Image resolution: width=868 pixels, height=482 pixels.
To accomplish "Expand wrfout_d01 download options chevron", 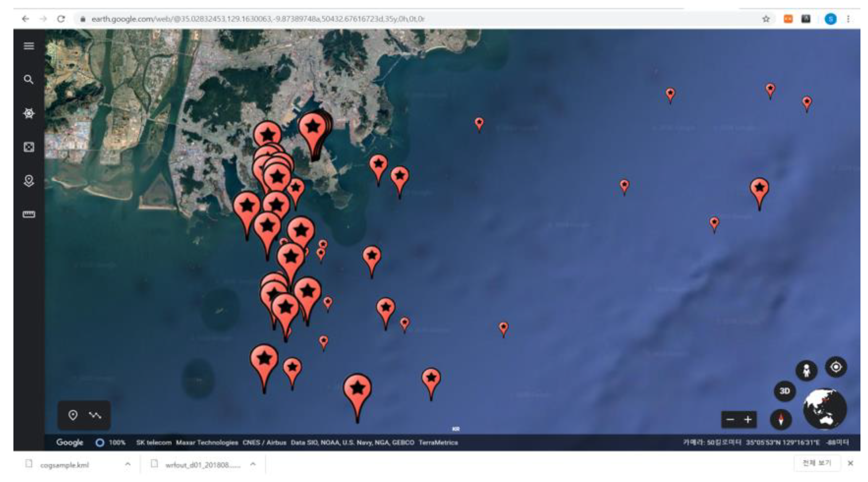I will [x=253, y=464].
